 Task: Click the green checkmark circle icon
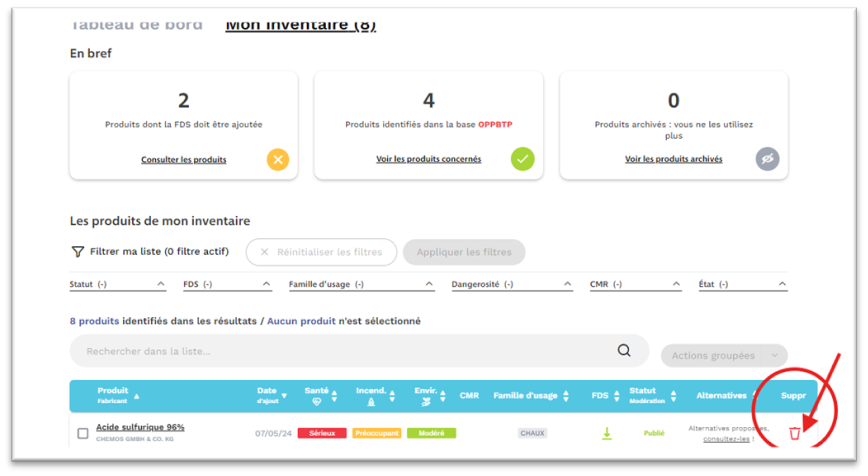coord(522,159)
